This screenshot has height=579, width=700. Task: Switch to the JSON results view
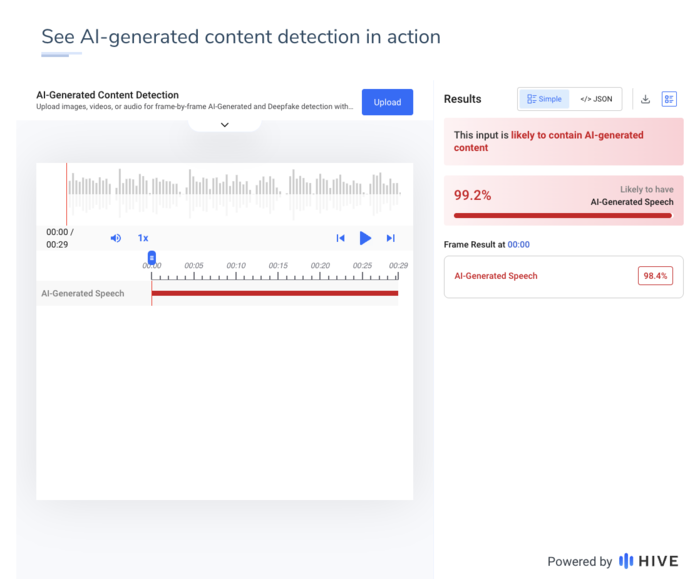click(596, 99)
